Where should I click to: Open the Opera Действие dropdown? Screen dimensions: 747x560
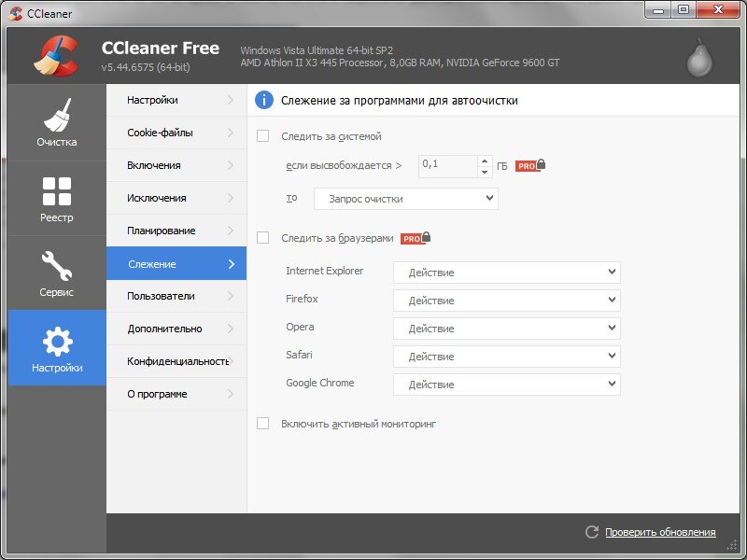point(507,329)
